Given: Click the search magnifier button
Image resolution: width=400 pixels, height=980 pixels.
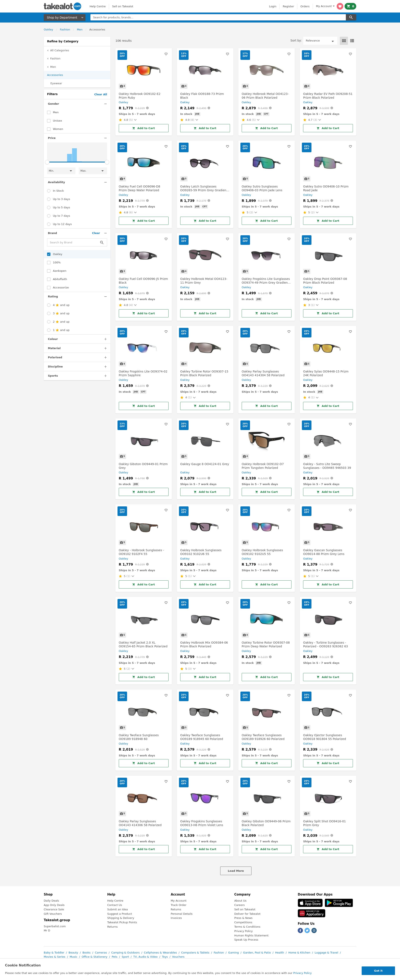Looking at the screenshot, I should coord(351,17).
